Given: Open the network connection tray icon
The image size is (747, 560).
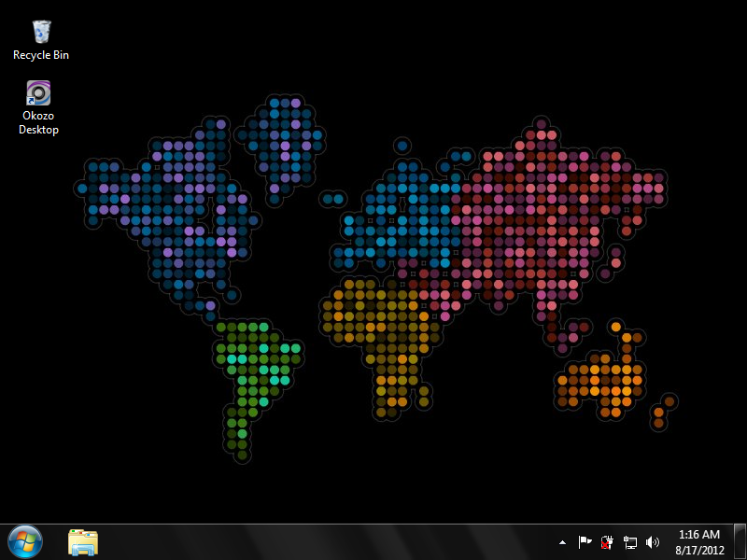Looking at the screenshot, I should [629, 542].
